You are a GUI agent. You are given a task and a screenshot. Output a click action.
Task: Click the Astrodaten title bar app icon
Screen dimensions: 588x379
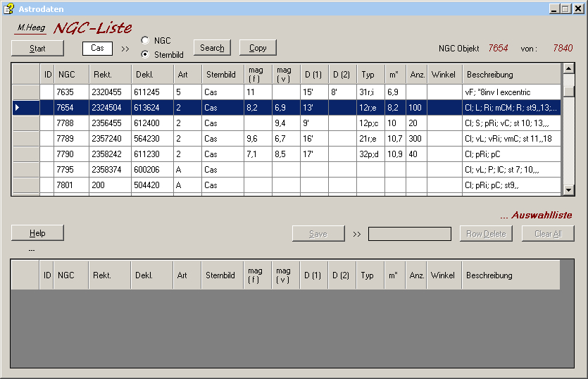[9, 8]
